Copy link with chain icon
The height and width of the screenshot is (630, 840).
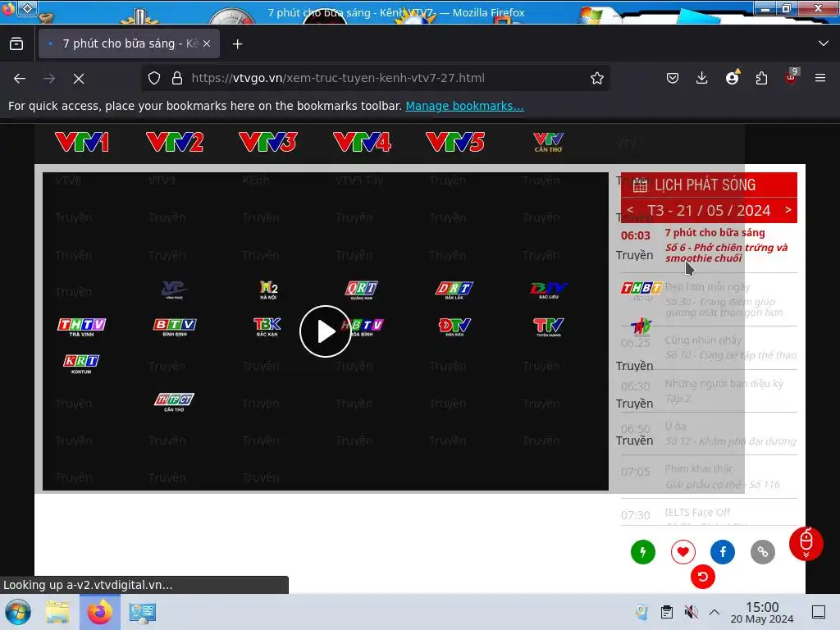[x=763, y=552]
